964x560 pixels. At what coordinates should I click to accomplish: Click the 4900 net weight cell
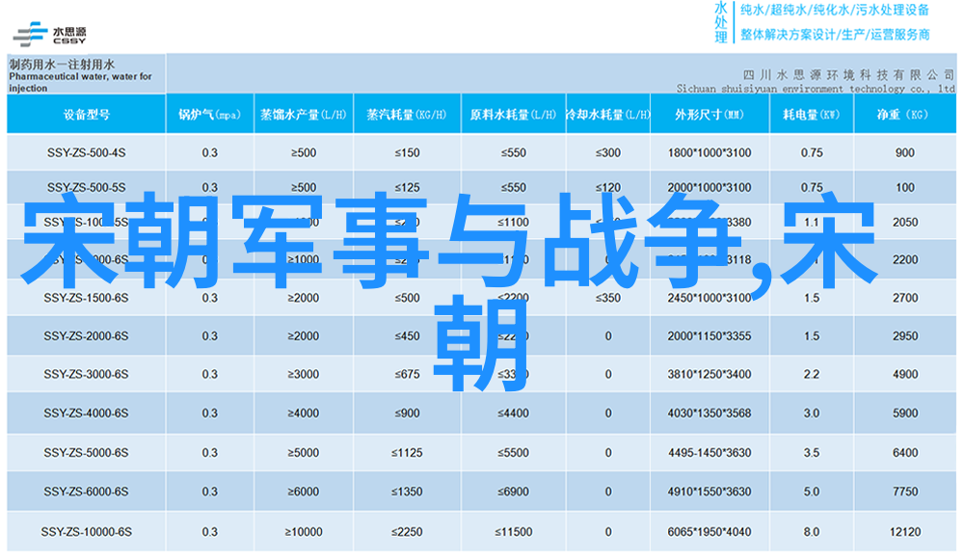coord(905,374)
